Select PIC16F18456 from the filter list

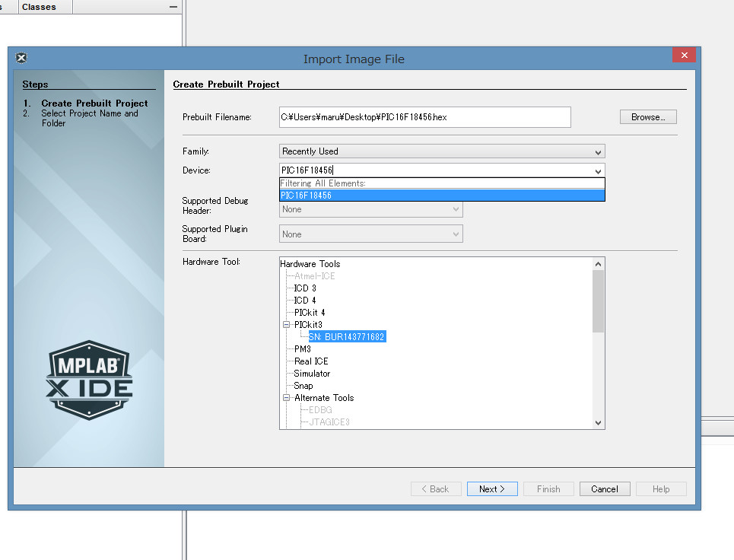(442, 196)
